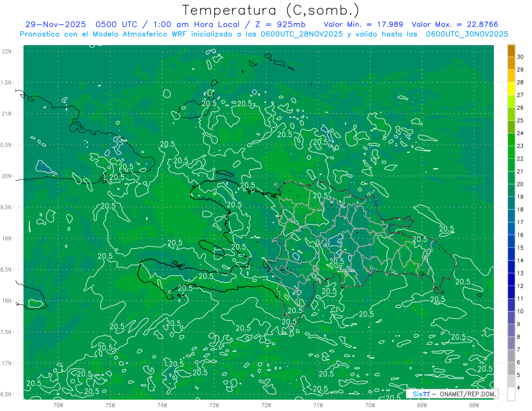Click the '16' value on the color scale
532x411 pixels.
[520, 235]
